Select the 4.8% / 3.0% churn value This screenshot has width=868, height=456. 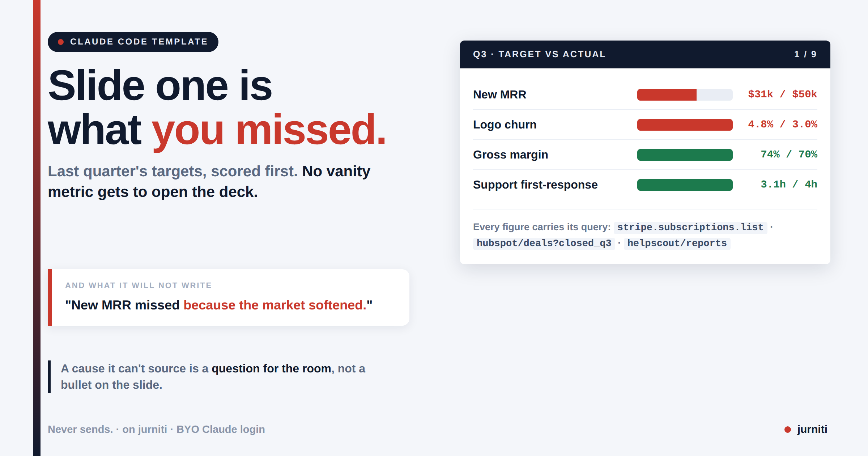(782, 124)
